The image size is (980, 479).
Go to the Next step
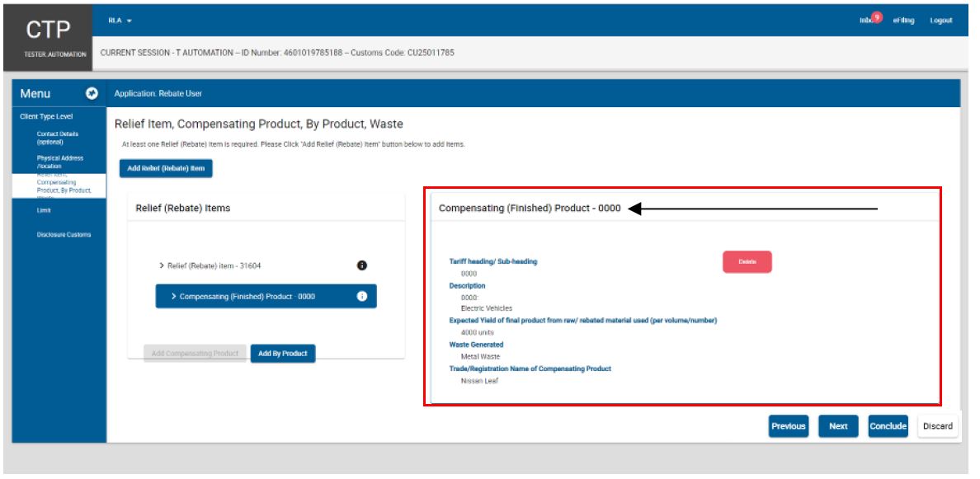pos(838,426)
